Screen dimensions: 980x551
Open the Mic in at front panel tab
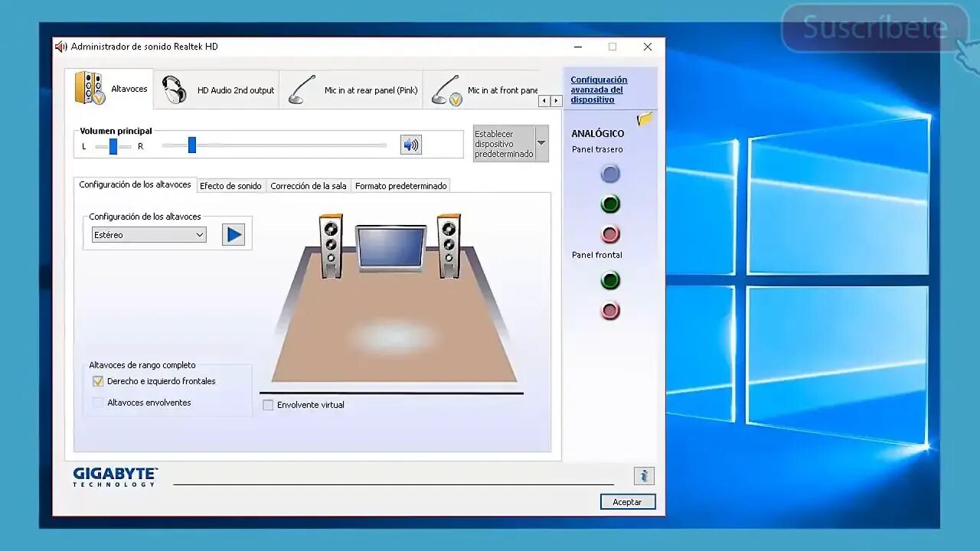pyautogui.click(x=482, y=90)
